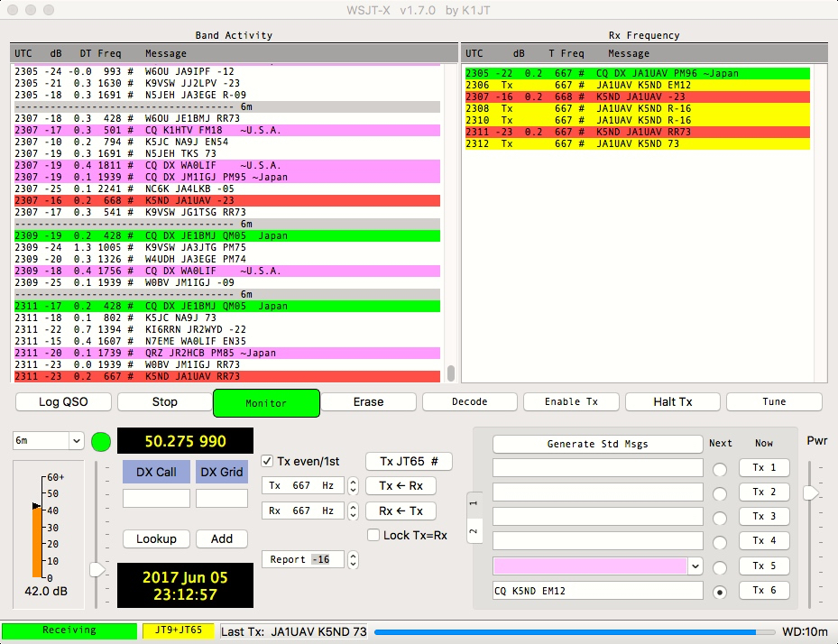
Task: Click Band Activity row 'CQ K1HTV FM18'
Action: (227, 131)
